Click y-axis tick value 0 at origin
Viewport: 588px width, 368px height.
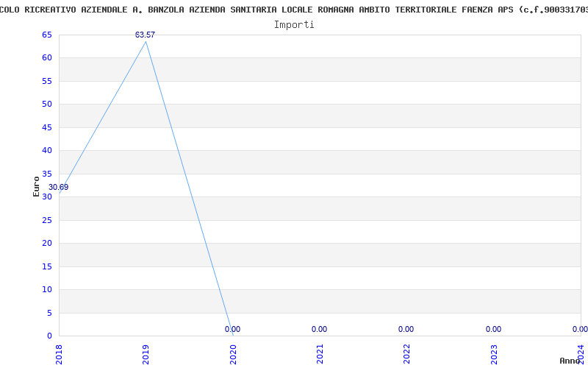click(49, 336)
